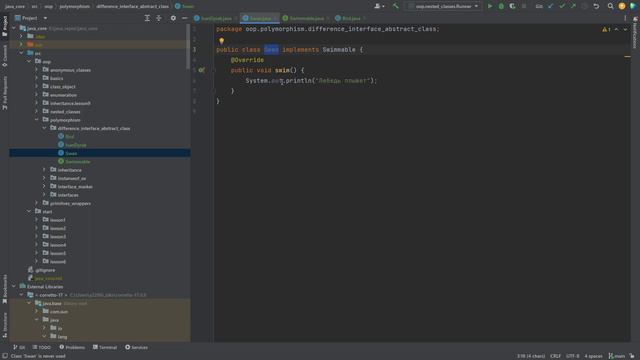Screen dimensions: 640x360
Task: Open the TODO tool window tab
Action: (x=42, y=347)
